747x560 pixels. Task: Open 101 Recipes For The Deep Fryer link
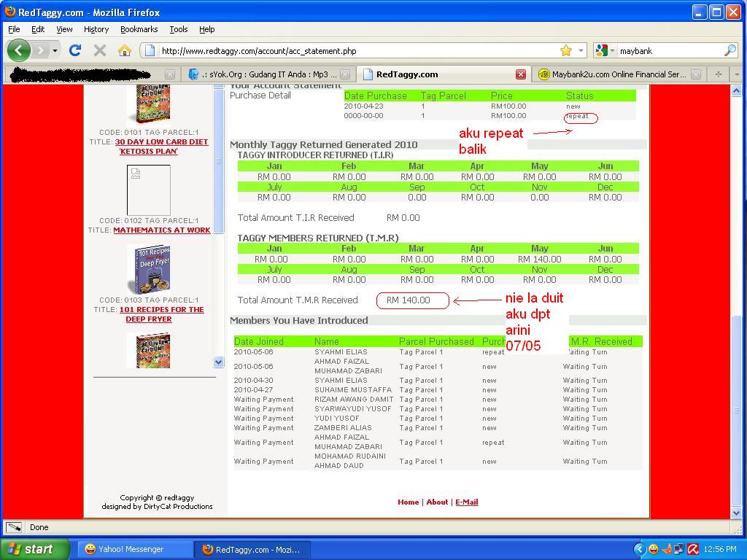click(161, 314)
